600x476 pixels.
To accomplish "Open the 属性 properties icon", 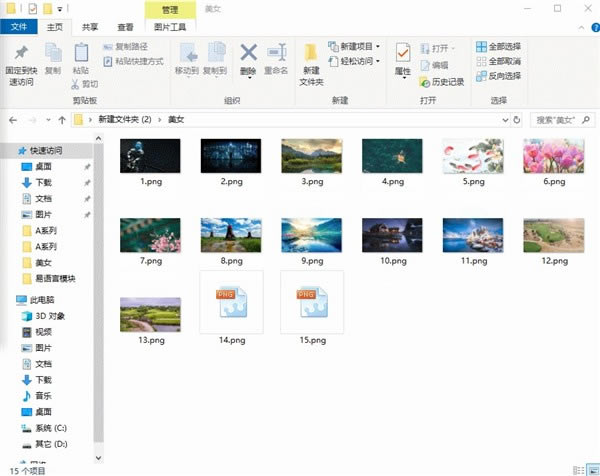I will point(403,53).
